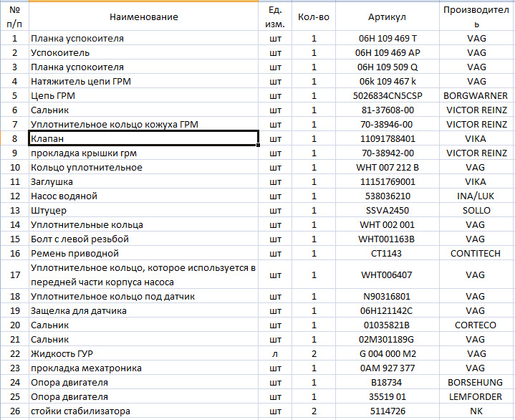Click article 'CT1143'
Screen dimensions: 515x420
point(388,254)
